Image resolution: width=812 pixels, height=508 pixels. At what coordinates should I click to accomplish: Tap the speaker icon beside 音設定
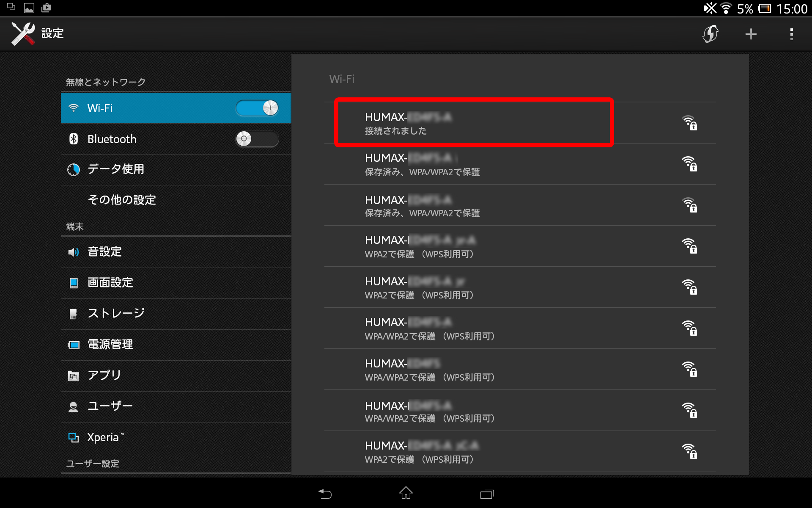coord(74,252)
